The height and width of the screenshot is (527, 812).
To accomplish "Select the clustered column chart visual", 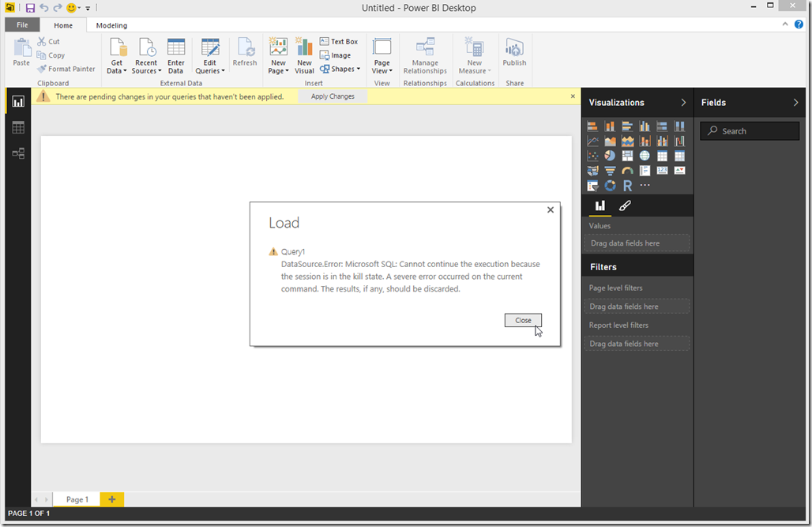I will click(x=645, y=126).
